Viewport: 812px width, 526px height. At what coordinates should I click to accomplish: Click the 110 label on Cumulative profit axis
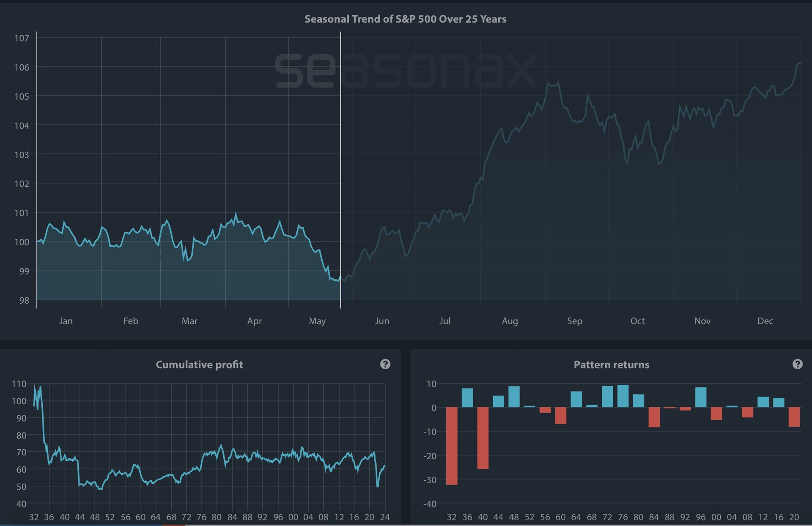19,384
